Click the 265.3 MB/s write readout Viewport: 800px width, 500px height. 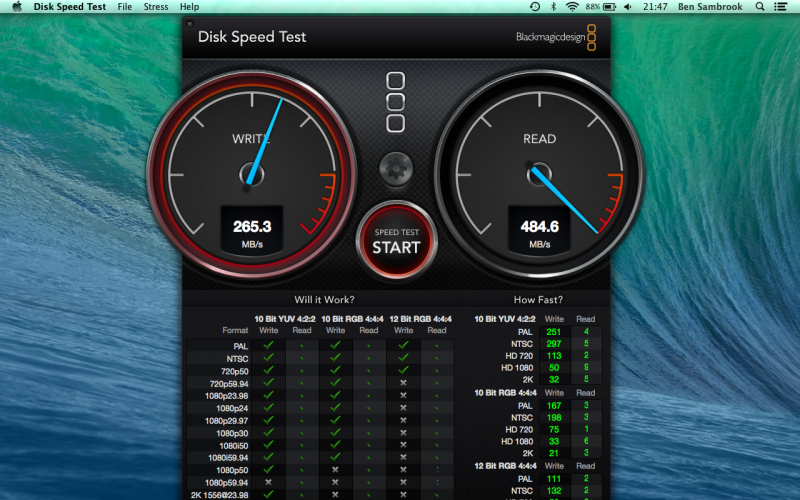point(252,231)
